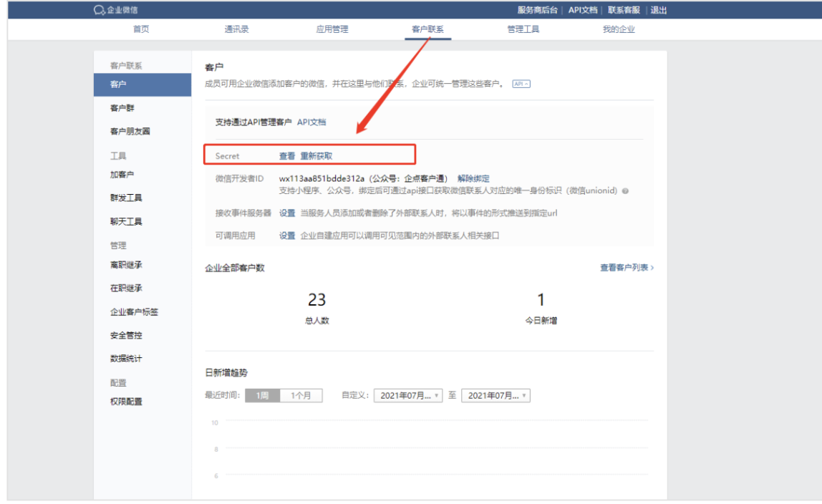822x504 pixels.
Task: Switch to the 通讯录 tab
Action: click(x=236, y=29)
